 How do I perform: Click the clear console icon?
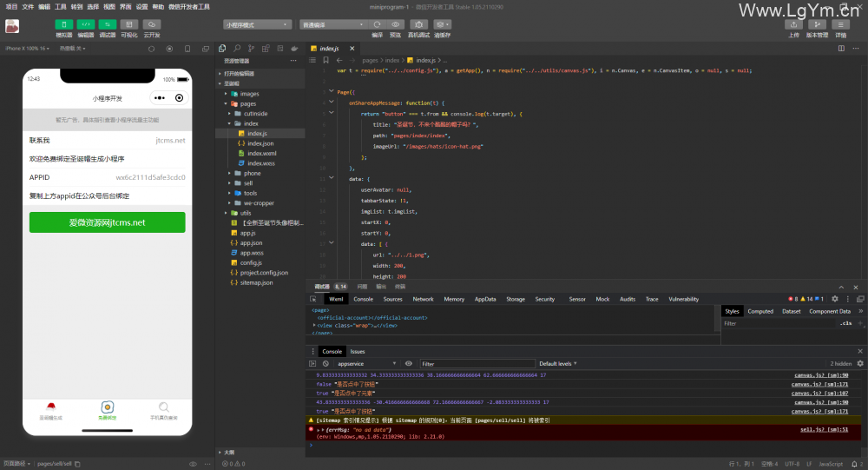tap(326, 364)
